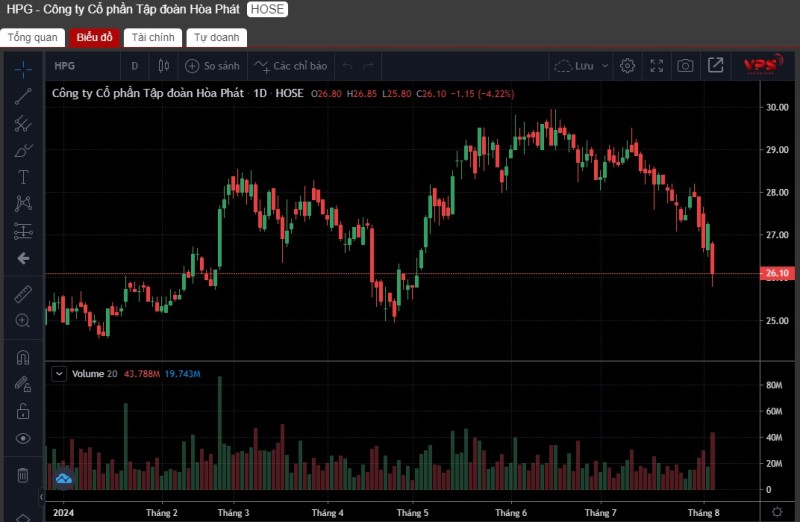Activate the zoom in tool
The height and width of the screenshot is (522, 800).
click(x=23, y=320)
